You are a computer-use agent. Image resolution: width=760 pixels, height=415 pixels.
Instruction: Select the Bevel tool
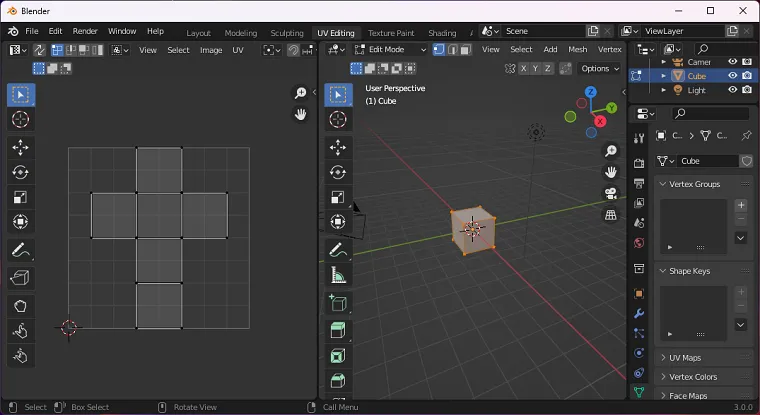tap(338, 381)
